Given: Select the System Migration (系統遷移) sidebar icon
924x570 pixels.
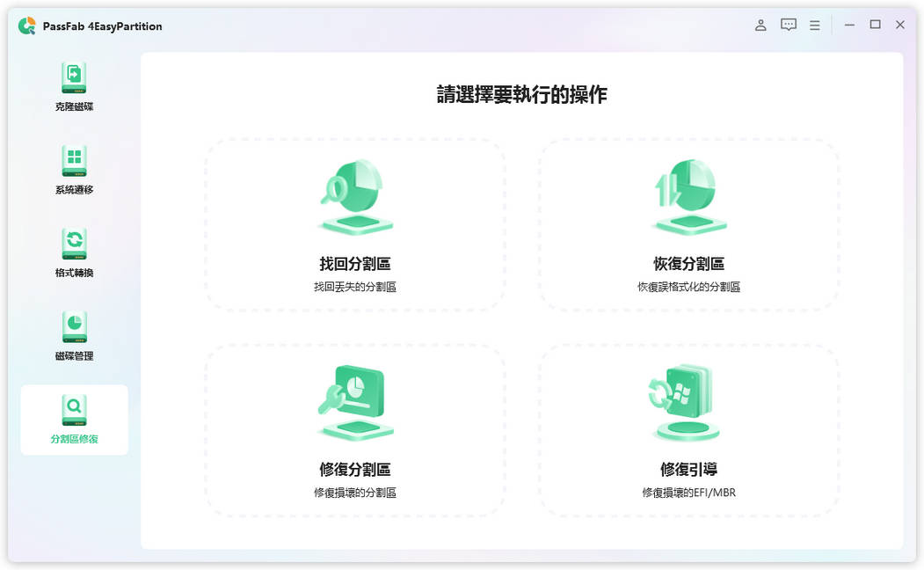Looking at the screenshot, I should click(x=74, y=167).
